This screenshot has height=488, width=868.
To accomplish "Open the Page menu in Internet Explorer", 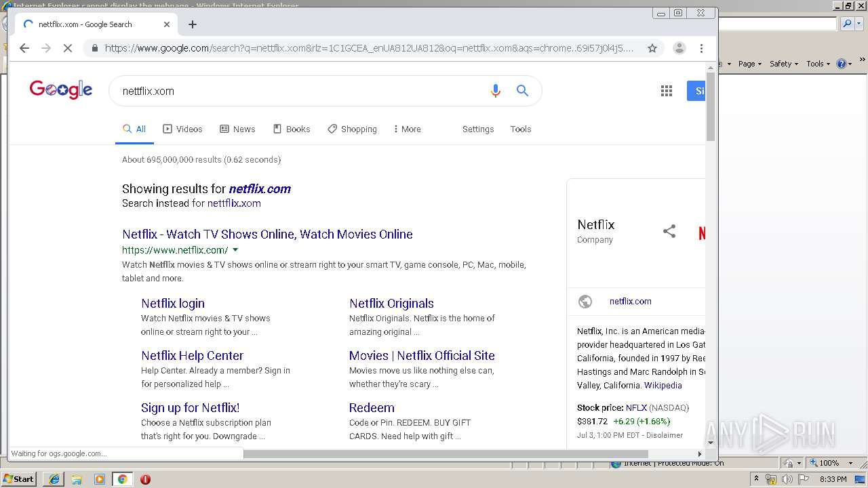I will point(749,64).
